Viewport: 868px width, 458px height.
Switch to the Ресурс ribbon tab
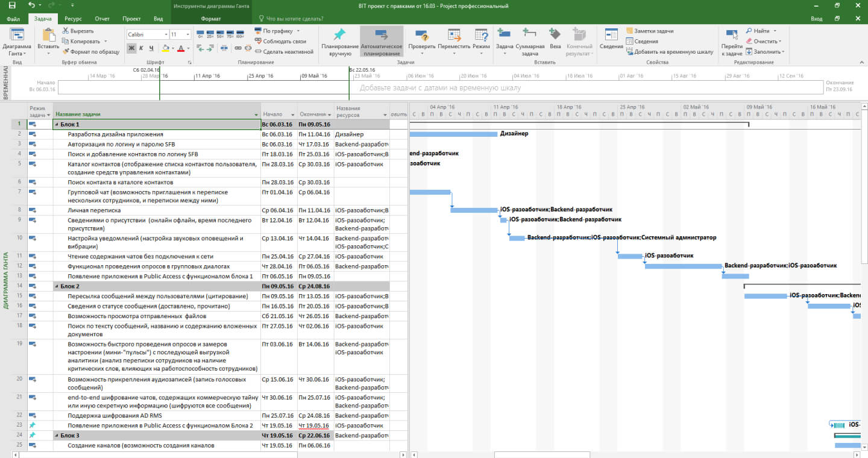pos(73,19)
